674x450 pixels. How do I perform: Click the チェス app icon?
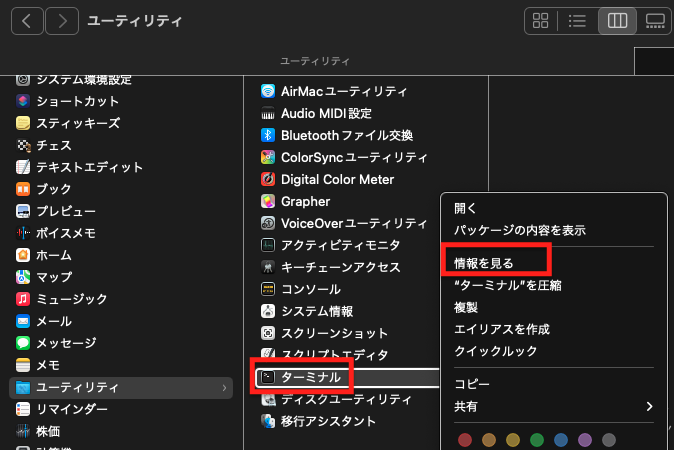[x=23, y=145]
